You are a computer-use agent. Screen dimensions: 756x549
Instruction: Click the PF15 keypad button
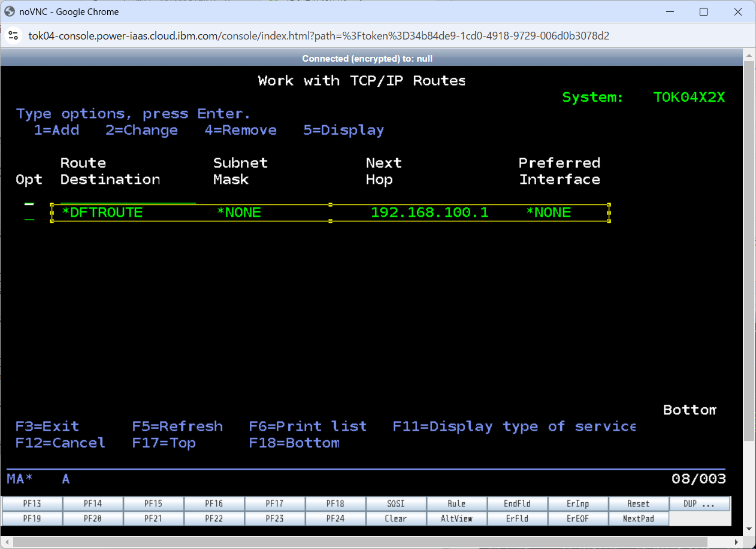click(153, 503)
